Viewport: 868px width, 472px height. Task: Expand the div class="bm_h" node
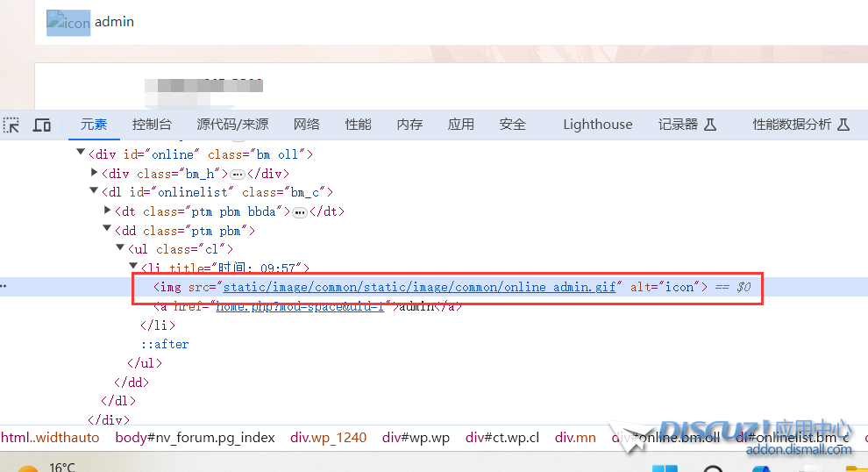[95, 173]
